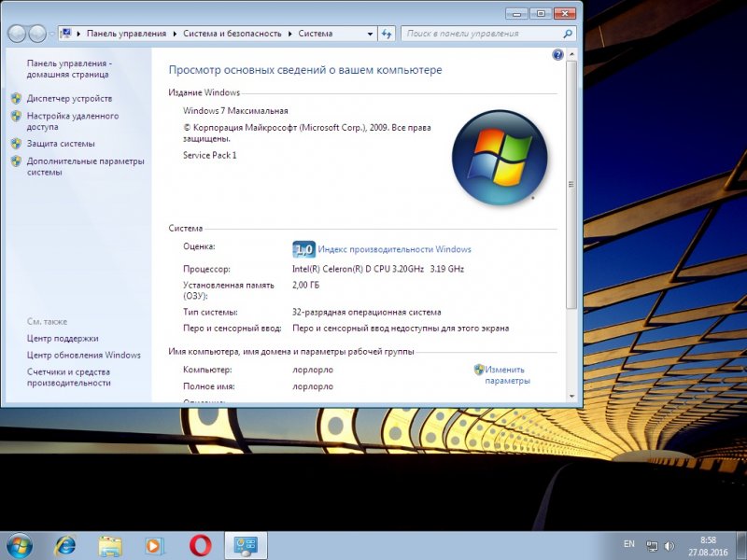Click the blue help question mark icon
Screen dimensions: 747x560
(558, 55)
